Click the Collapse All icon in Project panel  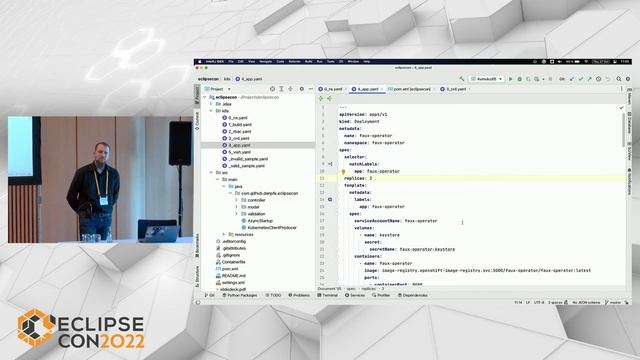[x=290, y=89]
